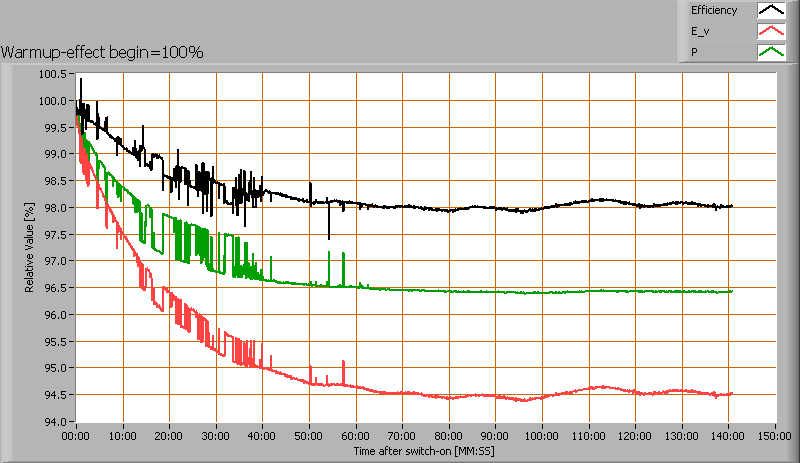Click the 'Time after switch-on [MM:SS]' axis label
The width and height of the screenshot is (800, 463).
click(x=424, y=452)
